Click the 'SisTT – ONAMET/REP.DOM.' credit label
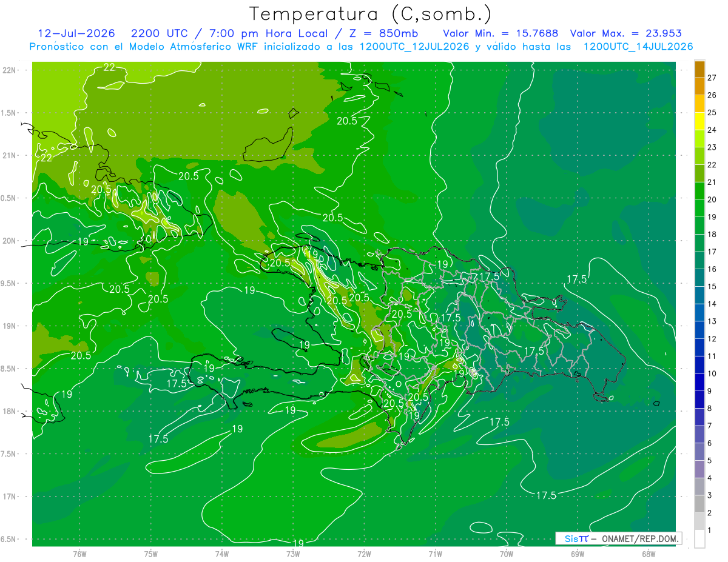The height and width of the screenshot is (562, 728). click(618, 538)
